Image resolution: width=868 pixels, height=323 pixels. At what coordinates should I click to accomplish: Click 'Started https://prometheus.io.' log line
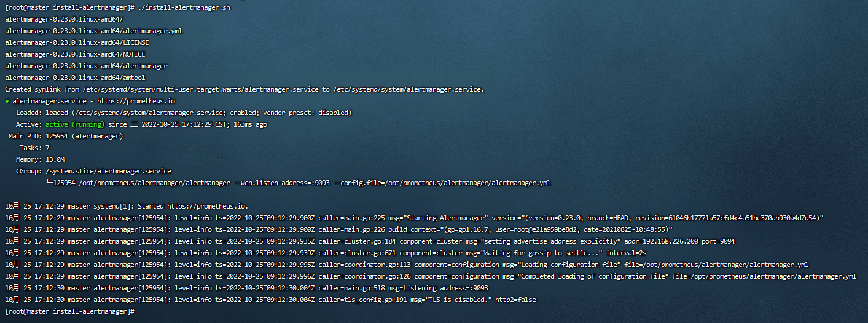click(127, 206)
